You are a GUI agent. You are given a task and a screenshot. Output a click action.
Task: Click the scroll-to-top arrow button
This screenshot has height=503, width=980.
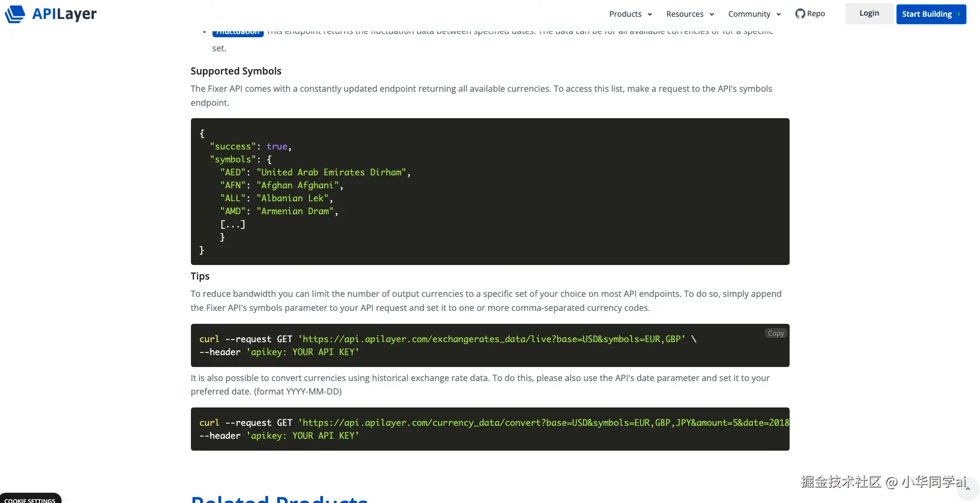(968, 488)
